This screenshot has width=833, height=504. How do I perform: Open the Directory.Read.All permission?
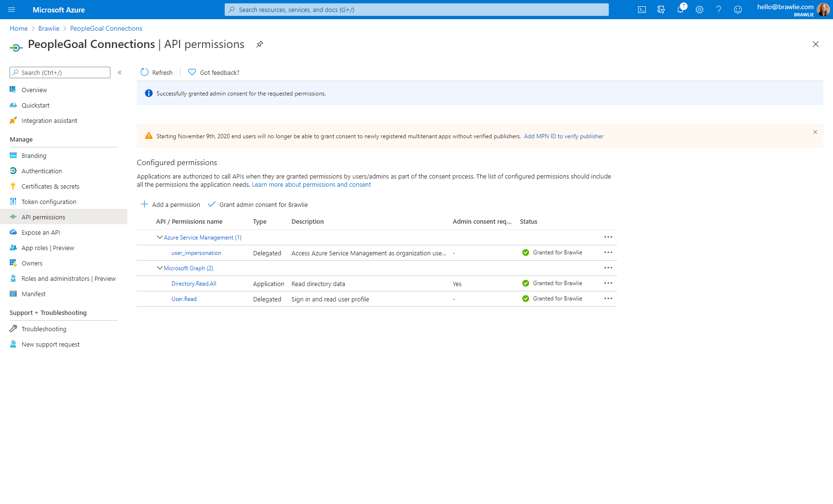point(194,284)
